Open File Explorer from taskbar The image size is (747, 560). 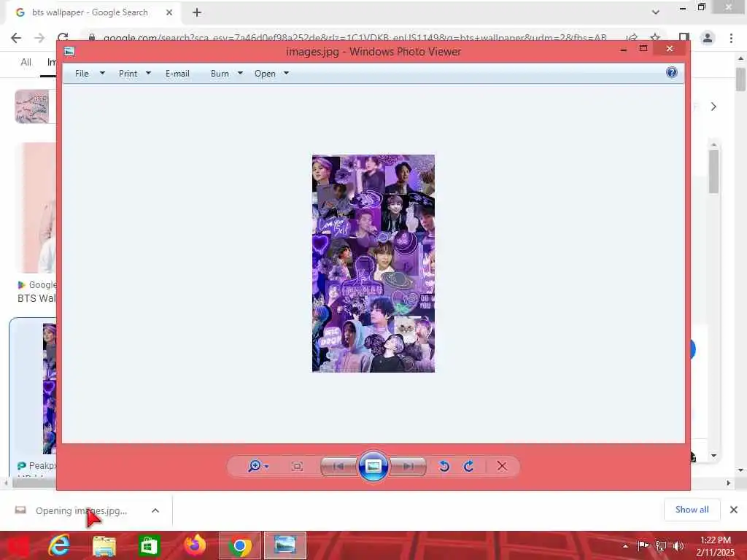104,545
